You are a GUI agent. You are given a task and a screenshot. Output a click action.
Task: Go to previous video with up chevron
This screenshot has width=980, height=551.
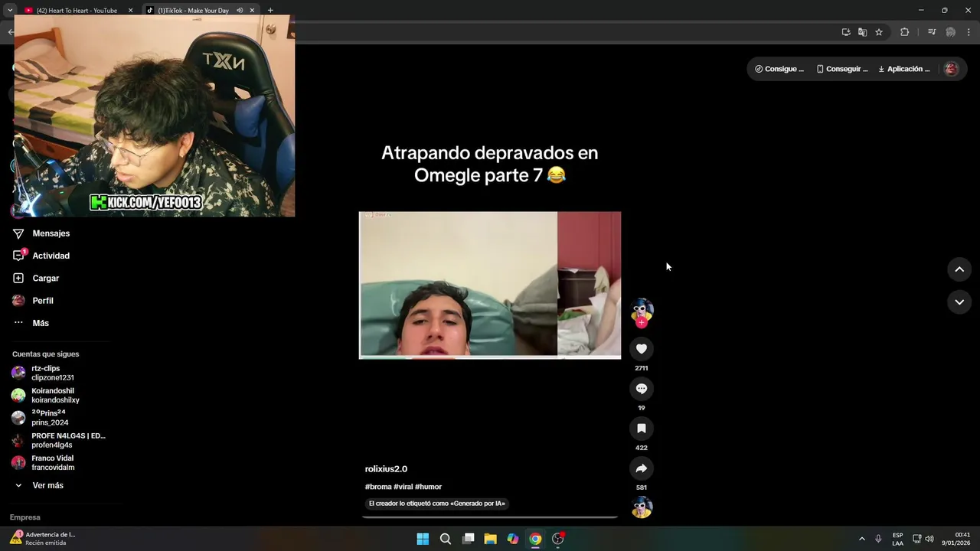(x=959, y=269)
